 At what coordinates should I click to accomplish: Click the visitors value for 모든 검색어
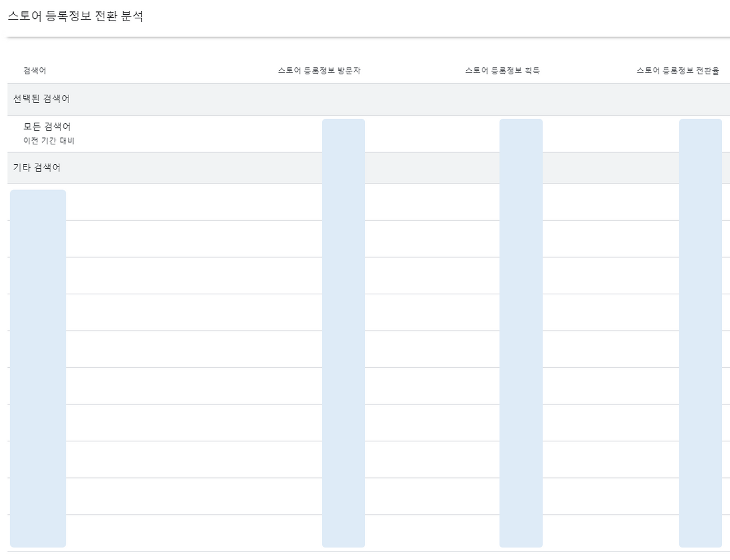pyautogui.click(x=343, y=133)
